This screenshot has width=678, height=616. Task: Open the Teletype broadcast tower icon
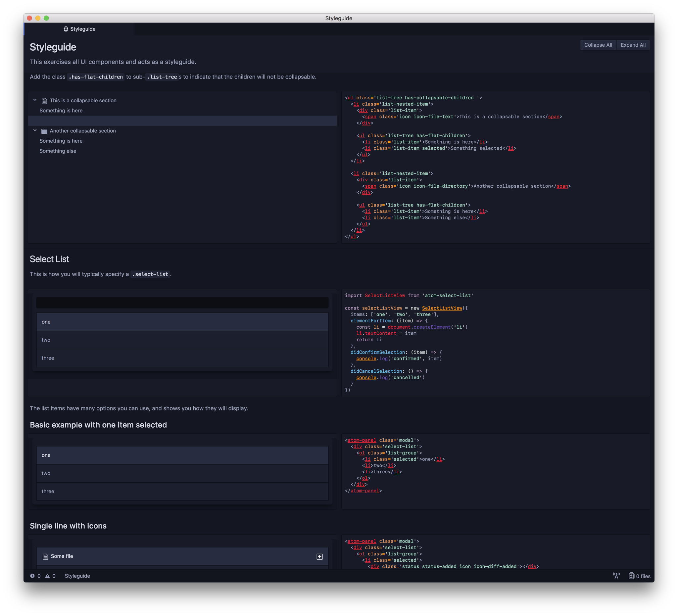point(616,576)
